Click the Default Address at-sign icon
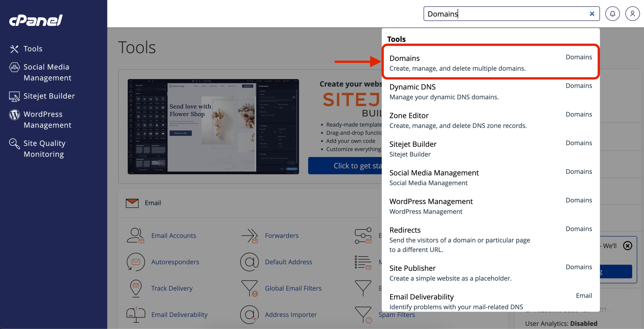 (249, 262)
